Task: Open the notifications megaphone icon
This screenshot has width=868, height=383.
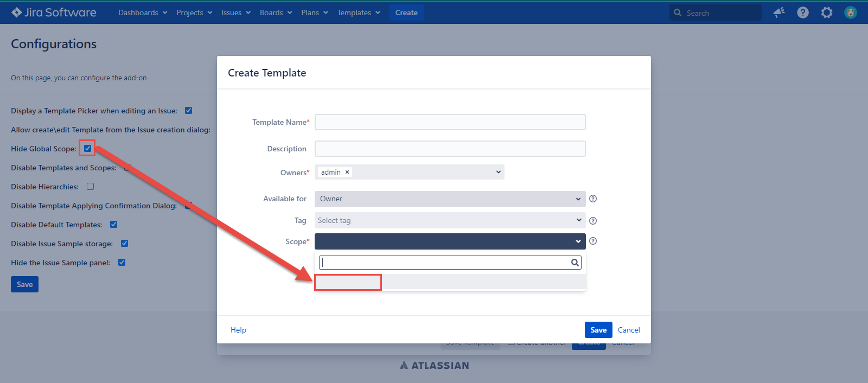Action: [x=779, y=12]
